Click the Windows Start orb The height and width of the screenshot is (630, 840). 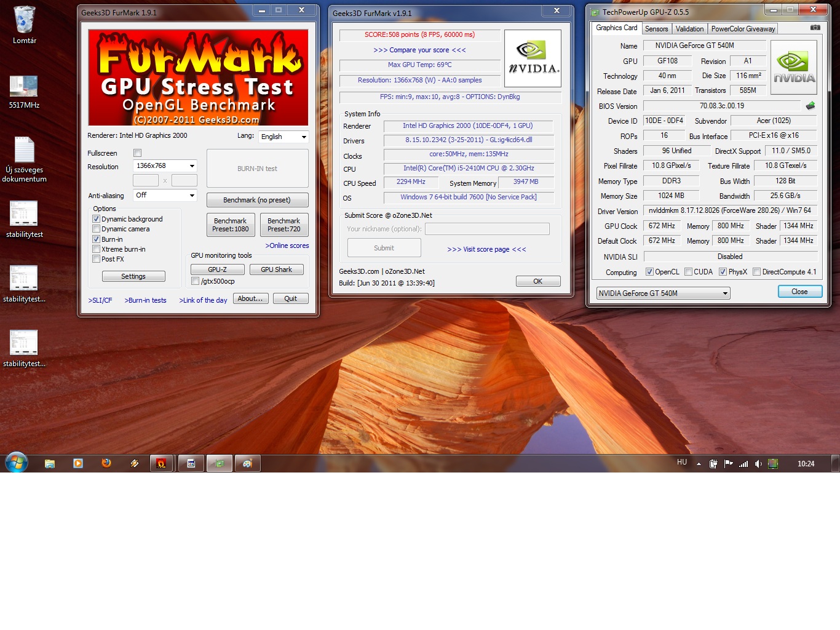(x=17, y=463)
